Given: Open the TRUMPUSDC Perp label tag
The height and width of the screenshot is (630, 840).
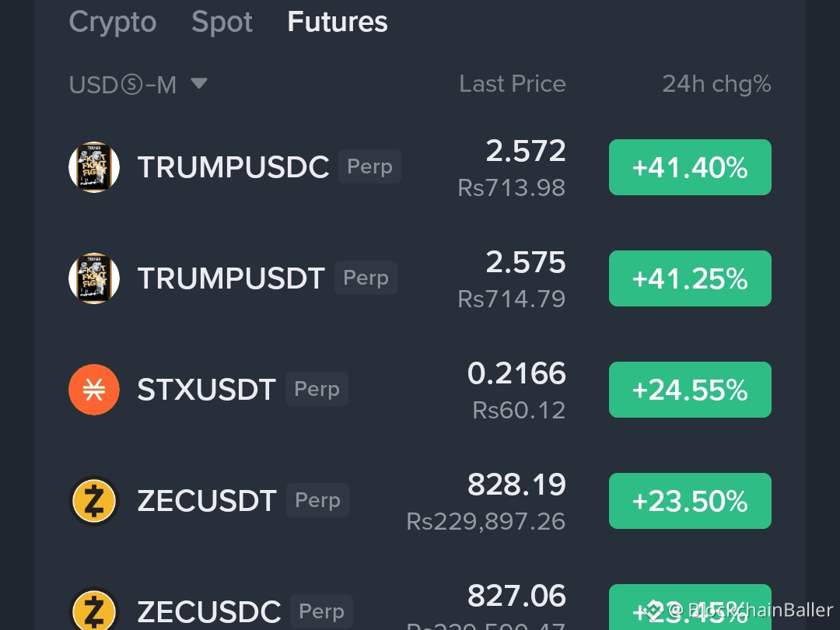Looking at the screenshot, I should coord(369,166).
